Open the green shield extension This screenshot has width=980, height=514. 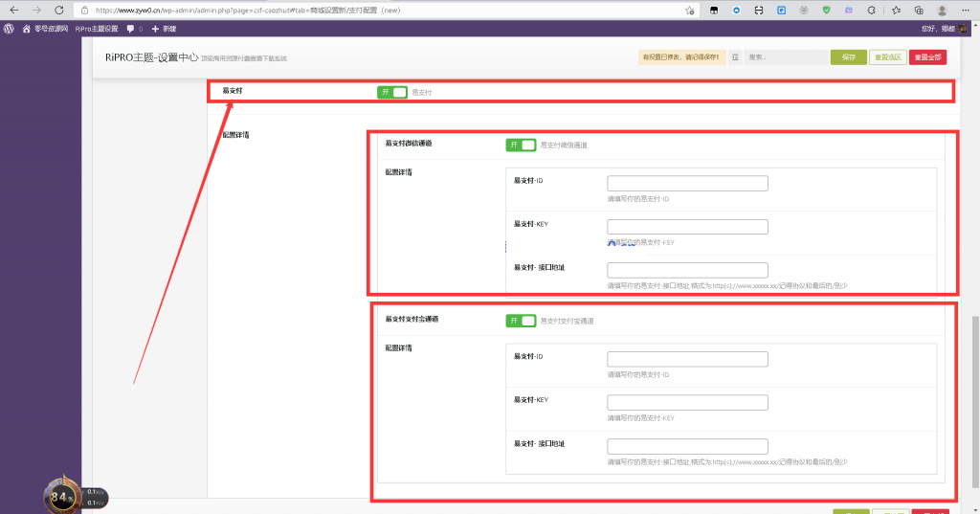tap(826, 10)
